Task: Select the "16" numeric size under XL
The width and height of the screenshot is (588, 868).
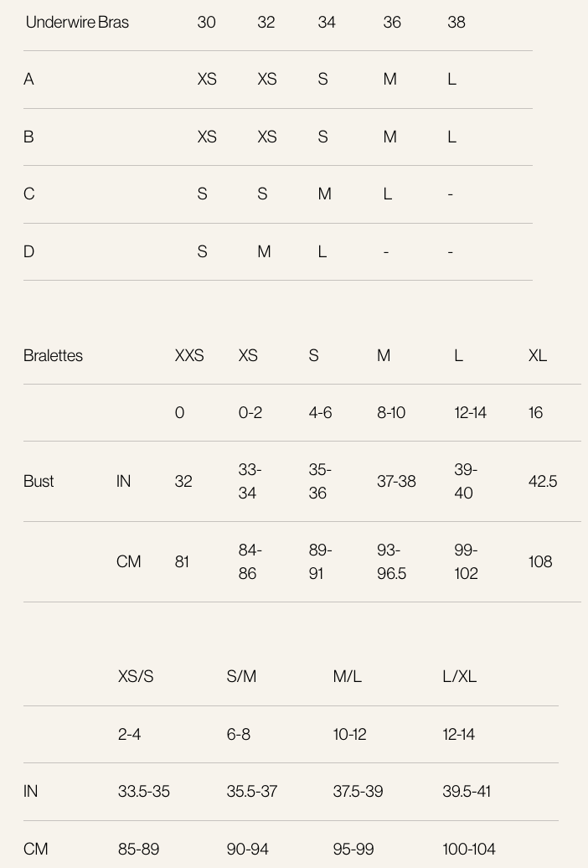Action: [x=536, y=412]
